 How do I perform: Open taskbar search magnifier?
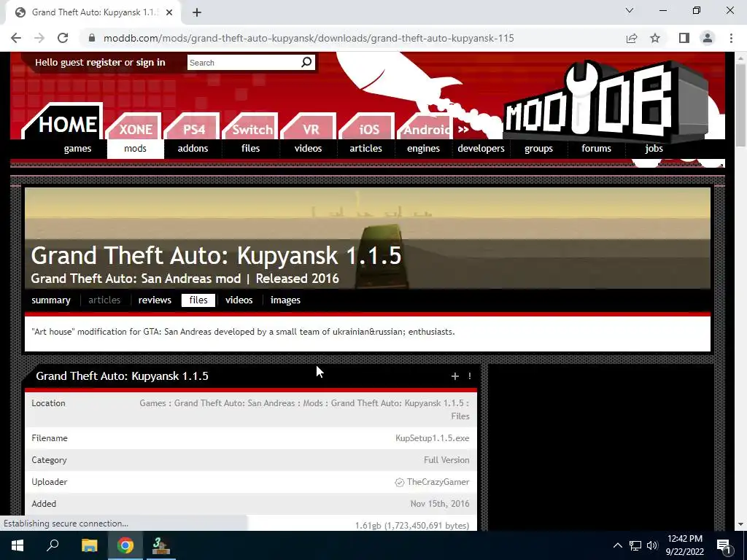point(53,545)
